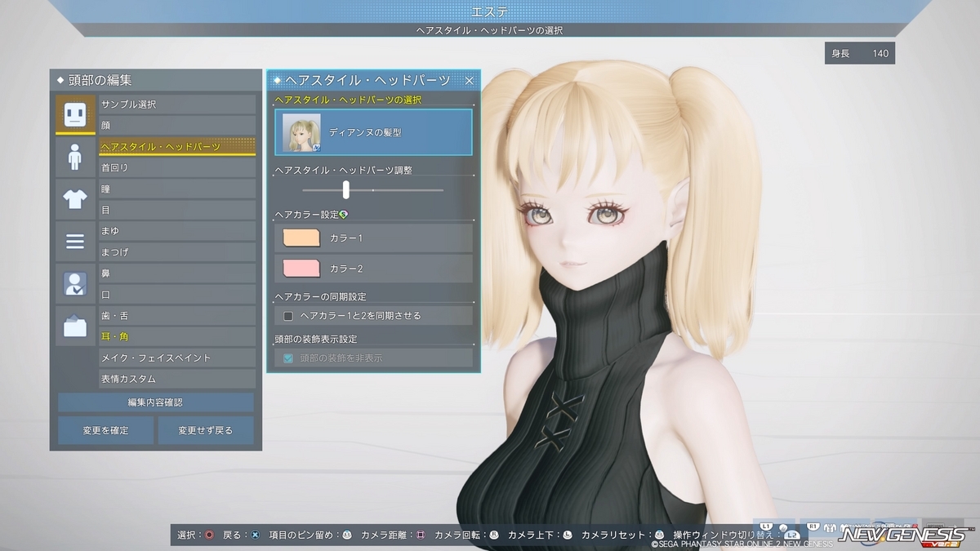Select 首回り menu entry
This screenshot has width=980, height=551.
[177, 167]
